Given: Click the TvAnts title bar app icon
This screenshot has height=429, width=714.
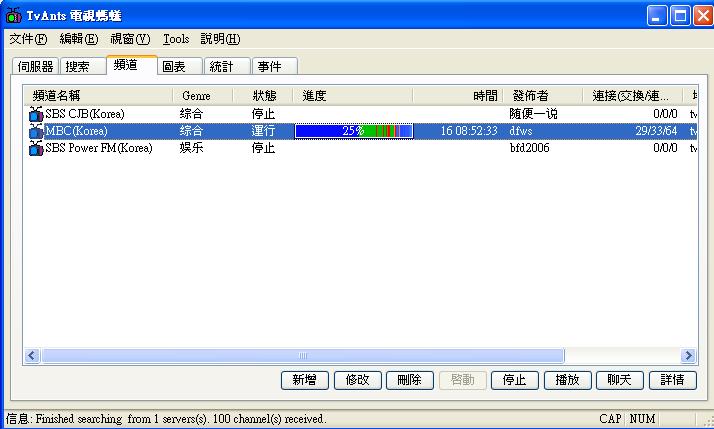Looking at the screenshot, I should [13, 15].
